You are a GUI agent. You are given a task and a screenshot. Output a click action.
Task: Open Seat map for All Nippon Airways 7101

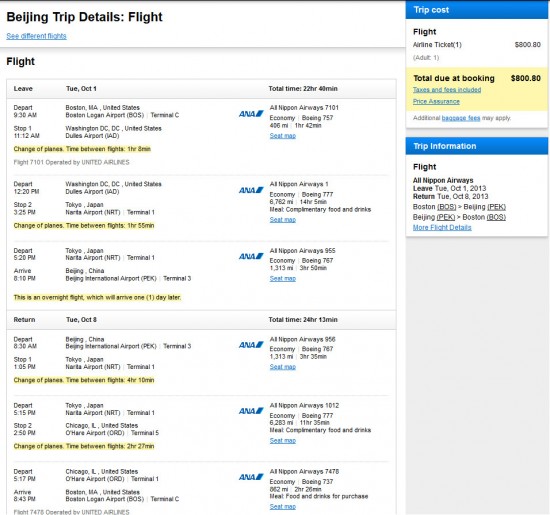283,136
